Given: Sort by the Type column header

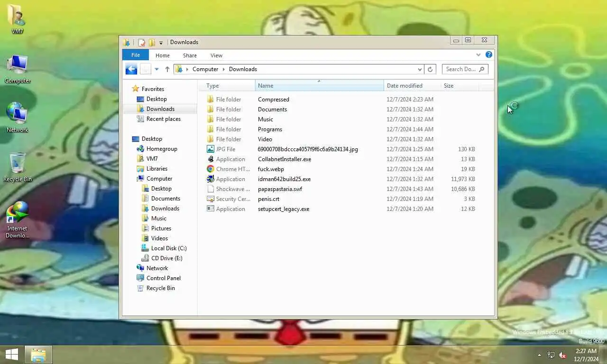Looking at the screenshot, I should pos(227,86).
